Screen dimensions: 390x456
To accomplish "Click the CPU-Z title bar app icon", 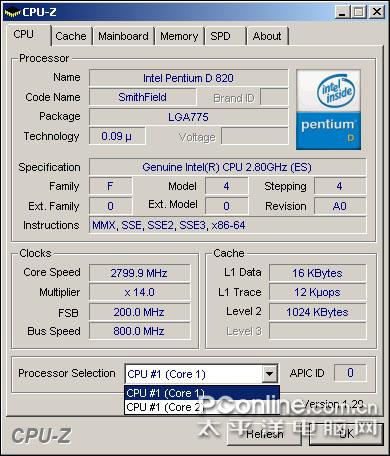I will (x=12, y=13).
